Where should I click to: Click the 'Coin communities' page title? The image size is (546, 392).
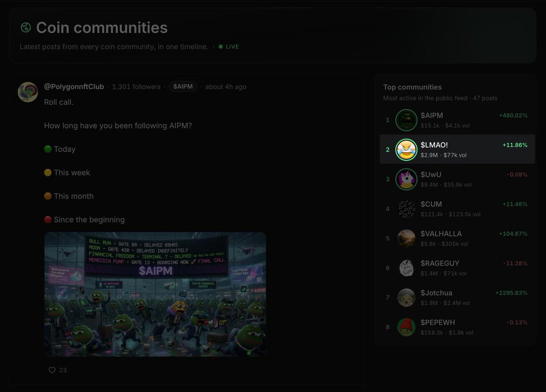[x=102, y=28]
